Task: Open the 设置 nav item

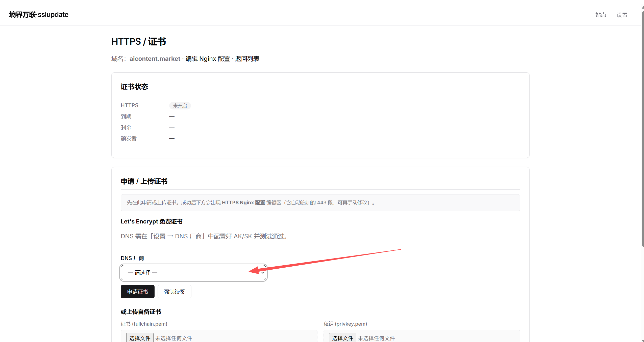Action: (622, 15)
